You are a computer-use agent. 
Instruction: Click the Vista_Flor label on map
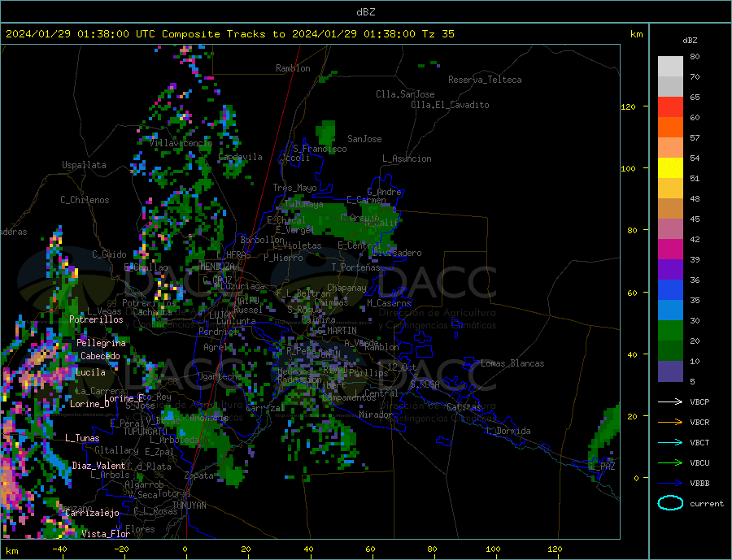pyautogui.click(x=106, y=534)
